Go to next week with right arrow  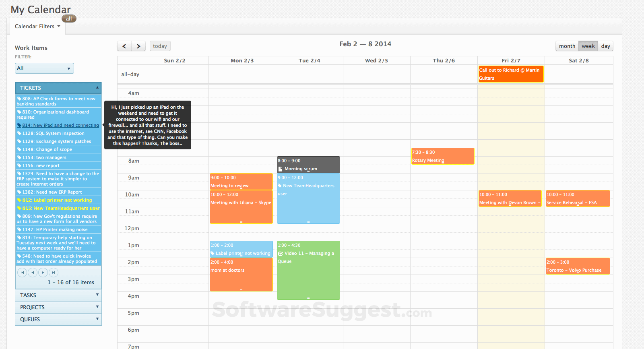click(x=138, y=46)
